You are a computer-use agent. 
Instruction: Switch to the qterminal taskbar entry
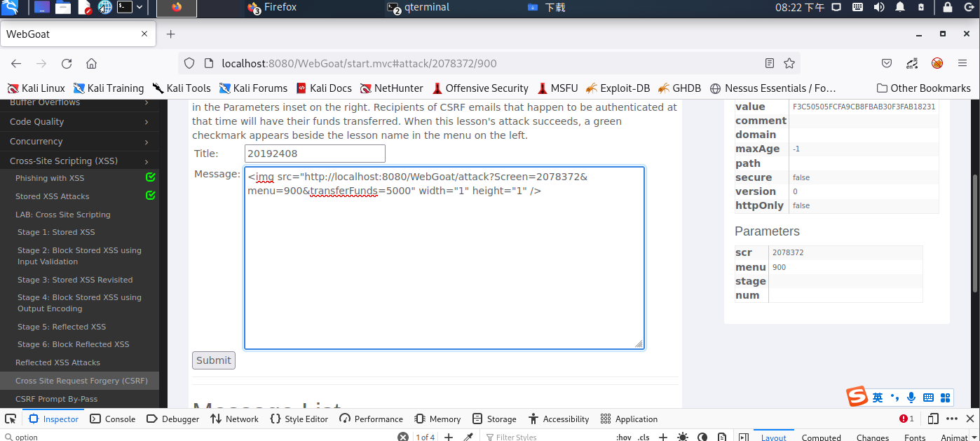click(x=419, y=8)
